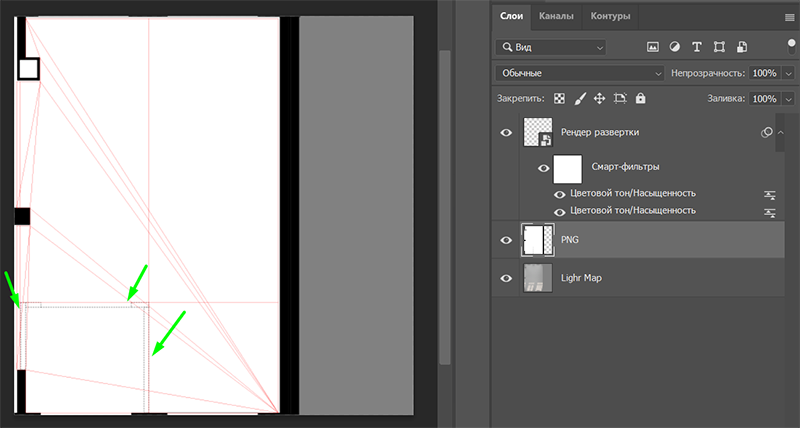800x428 pixels.
Task: Hide the second Цветовой тон/Насыщенность filter
Action: (x=560, y=212)
